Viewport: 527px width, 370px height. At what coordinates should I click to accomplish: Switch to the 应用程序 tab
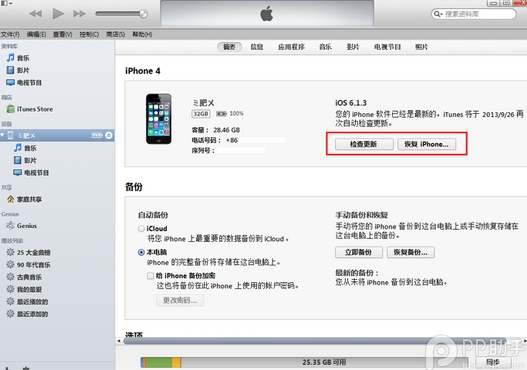coord(291,47)
